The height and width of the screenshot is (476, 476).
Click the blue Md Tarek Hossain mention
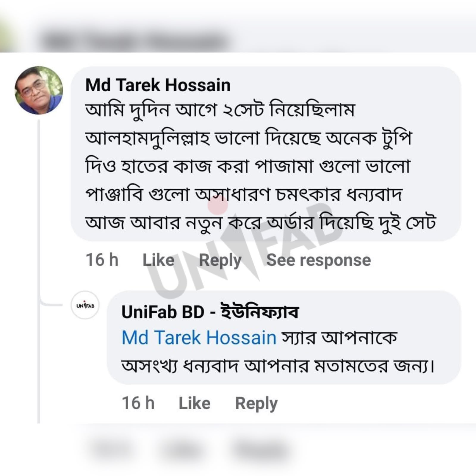coord(199,338)
